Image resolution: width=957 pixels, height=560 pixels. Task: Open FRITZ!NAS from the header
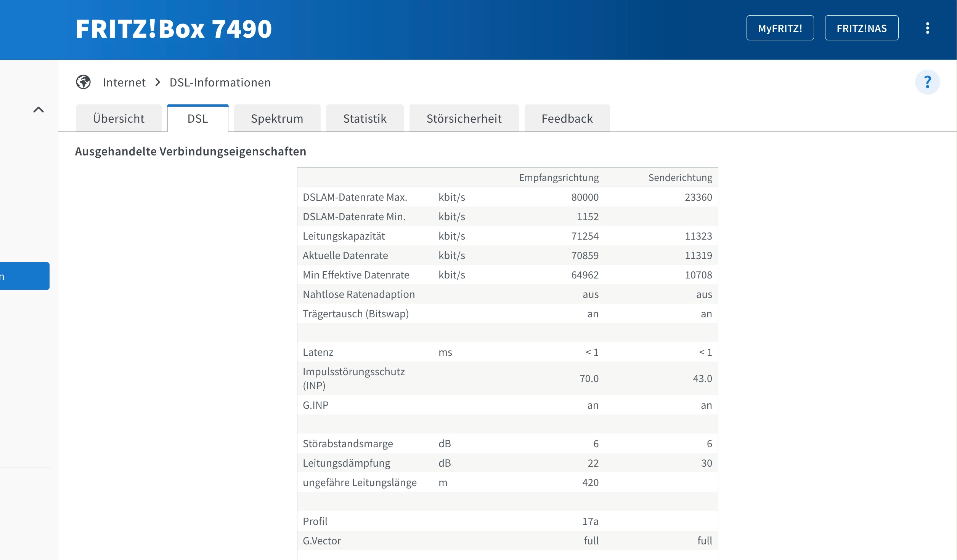tap(861, 28)
